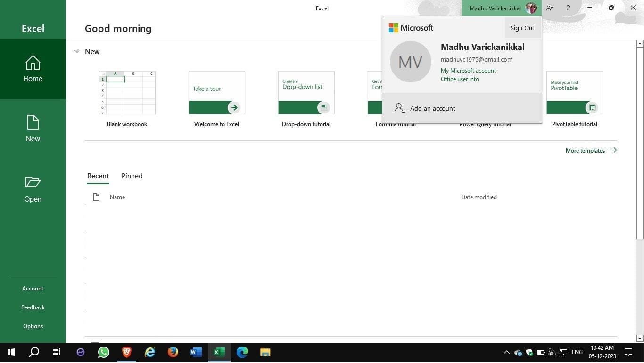Open the Blank workbook thumbnail
Image resolution: width=644 pixels, height=363 pixels.
[127, 93]
